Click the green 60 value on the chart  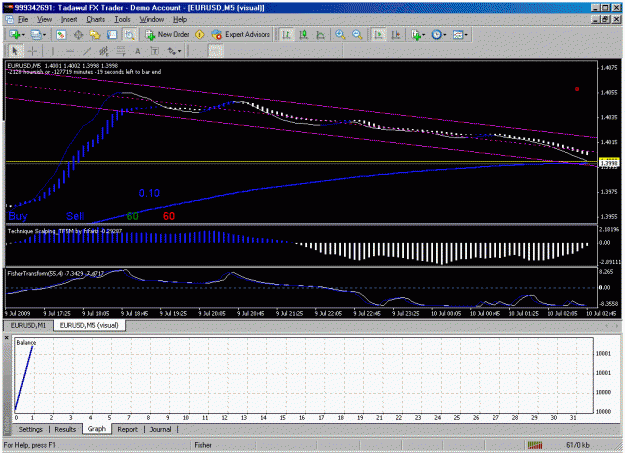tap(133, 216)
